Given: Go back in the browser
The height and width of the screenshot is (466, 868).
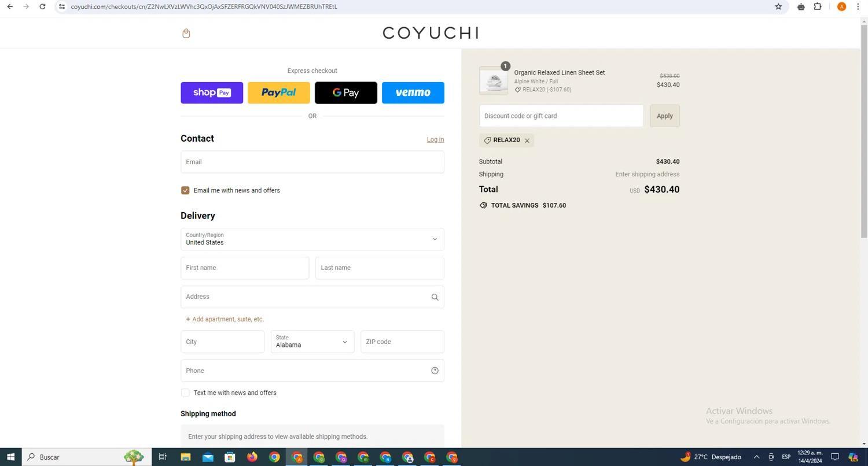Looking at the screenshot, I should click(10, 6).
